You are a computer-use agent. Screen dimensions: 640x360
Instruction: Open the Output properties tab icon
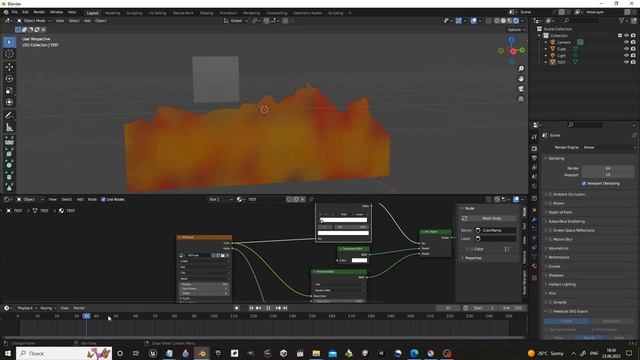pyautogui.click(x=534, y=158)
